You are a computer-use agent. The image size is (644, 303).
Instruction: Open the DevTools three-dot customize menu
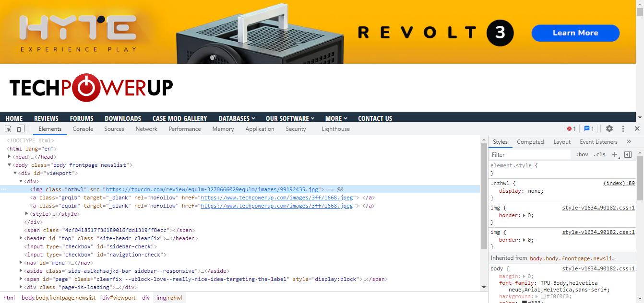pyautogui.click(x=622, y=128)
